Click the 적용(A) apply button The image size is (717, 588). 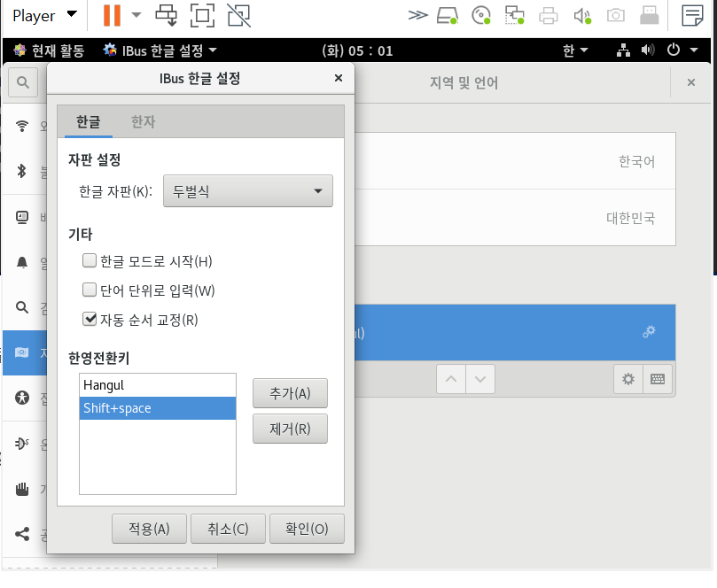click(149, 529)
